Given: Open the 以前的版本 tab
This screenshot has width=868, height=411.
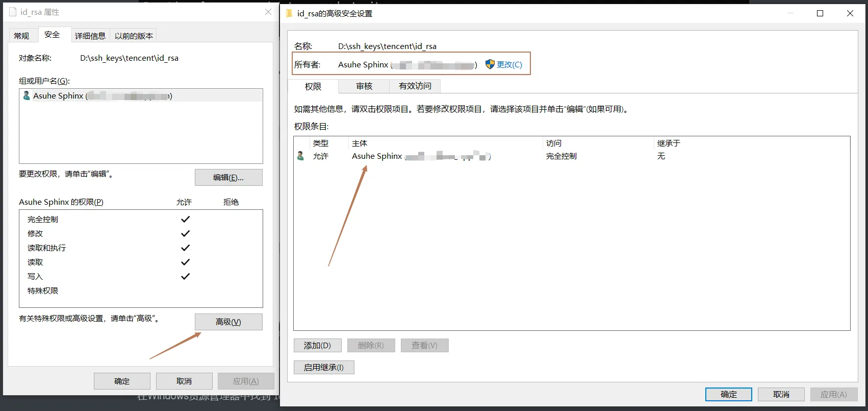Looking at the screenshot, I should pyautogui.click(x=134, y=36).
